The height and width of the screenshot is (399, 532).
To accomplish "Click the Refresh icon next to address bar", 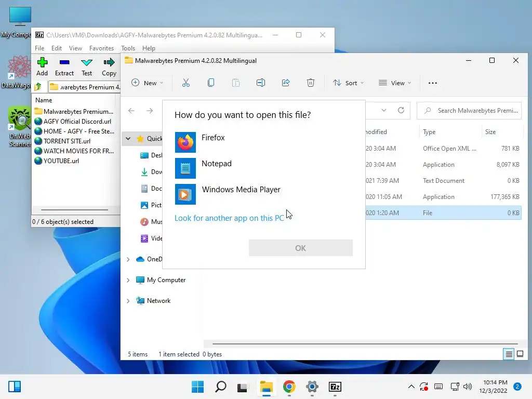I will [x=401, y=110].
